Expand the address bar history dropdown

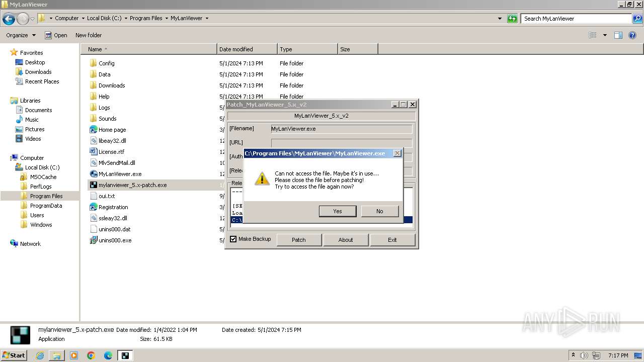500,19
